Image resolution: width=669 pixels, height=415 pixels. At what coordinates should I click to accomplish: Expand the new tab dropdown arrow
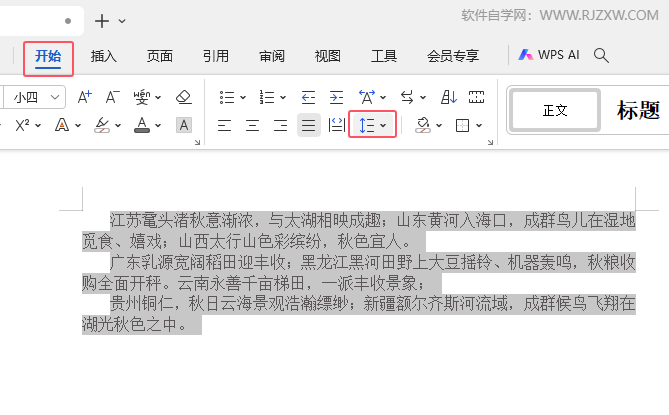pos(122,21)
